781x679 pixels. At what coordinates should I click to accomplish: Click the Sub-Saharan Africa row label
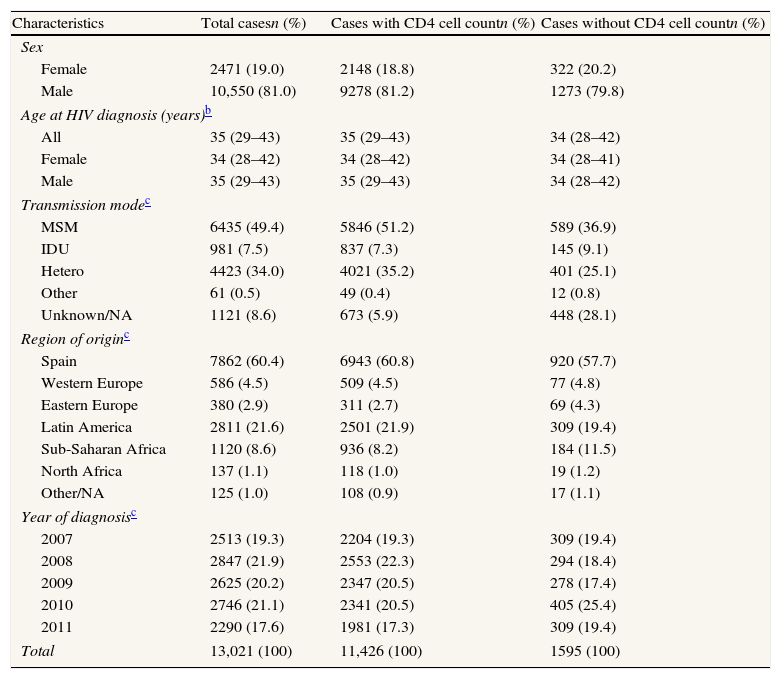pos(103,449)
